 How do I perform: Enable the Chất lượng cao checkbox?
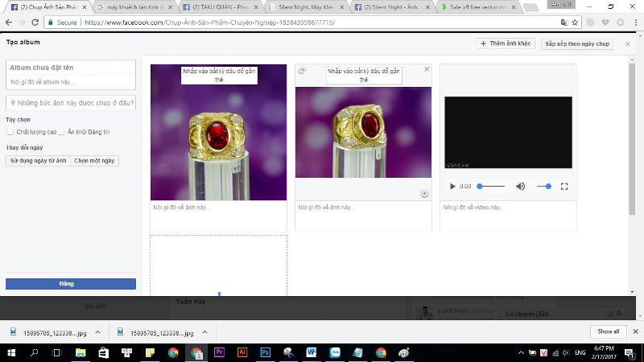point(10,131)
